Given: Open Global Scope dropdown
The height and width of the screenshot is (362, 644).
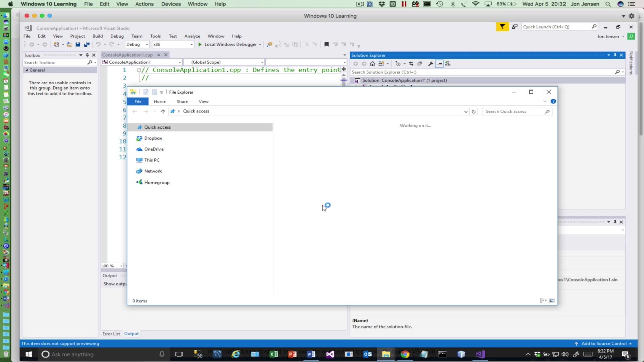Looking at the screenshot, I should (x=223, y=62).
